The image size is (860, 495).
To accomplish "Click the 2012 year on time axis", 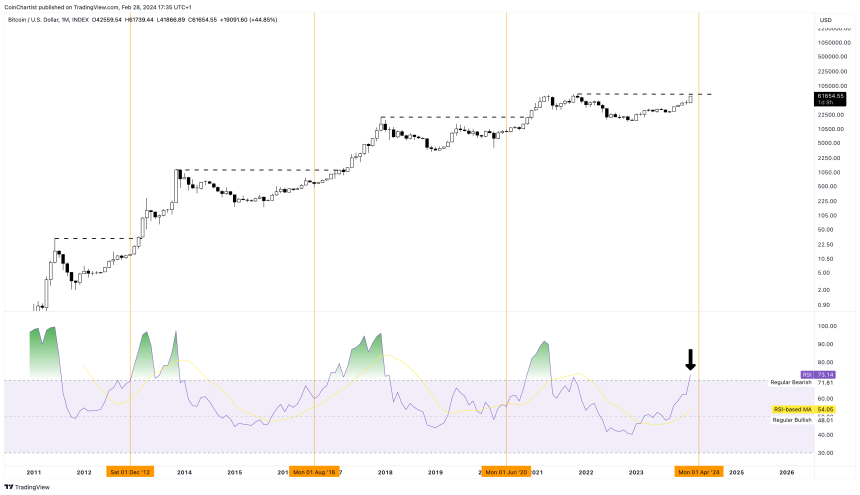I will point(84,473).
